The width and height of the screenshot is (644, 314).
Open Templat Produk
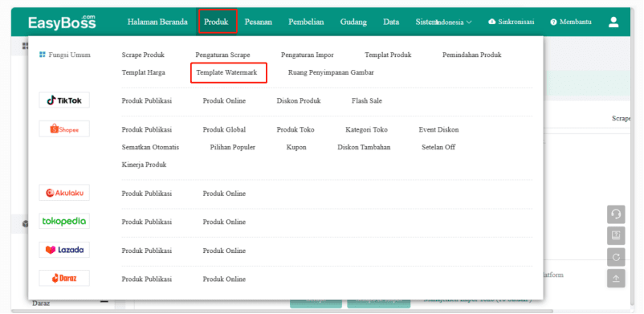(x=388, y=55)
